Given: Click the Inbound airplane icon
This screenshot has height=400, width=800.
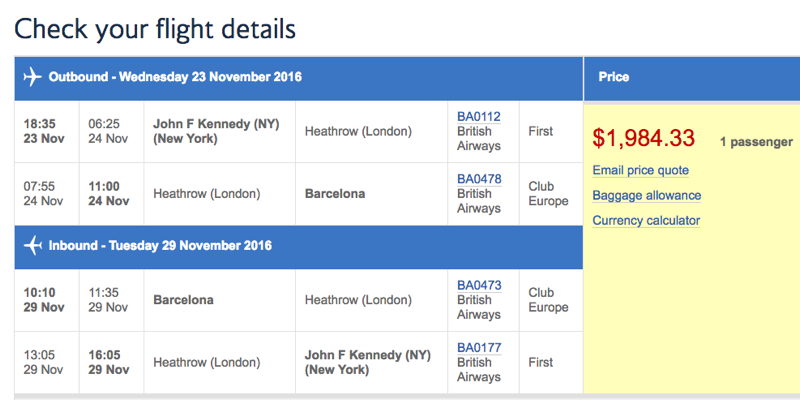Looking at the screenshot, I should pos(33,245).
